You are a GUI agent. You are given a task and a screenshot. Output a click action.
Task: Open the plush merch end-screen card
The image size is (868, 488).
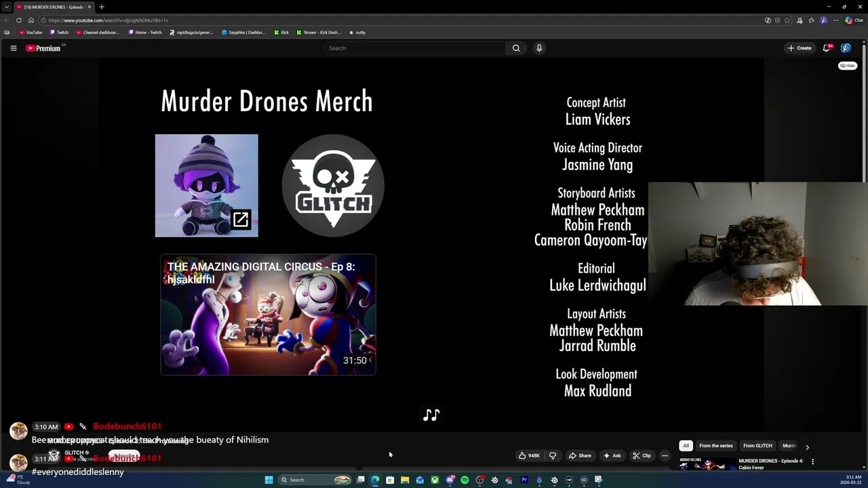point(207,186)
